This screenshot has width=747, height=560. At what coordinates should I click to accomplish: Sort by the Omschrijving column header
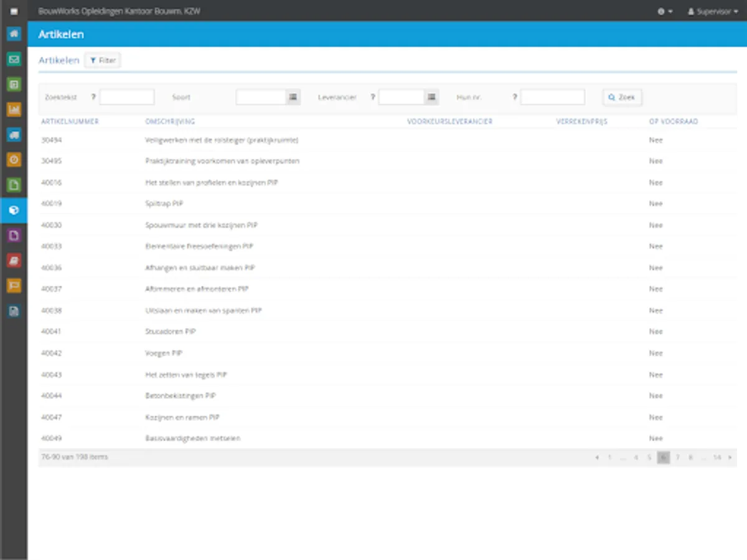tap(170, 121)
